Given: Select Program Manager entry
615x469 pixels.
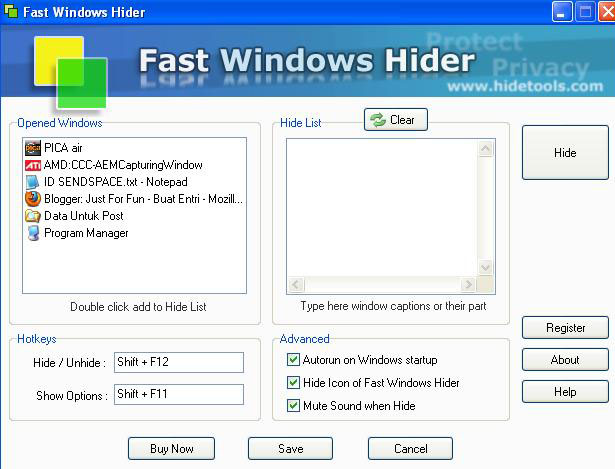Looking at the screenshot, I should tap(86, 233).
